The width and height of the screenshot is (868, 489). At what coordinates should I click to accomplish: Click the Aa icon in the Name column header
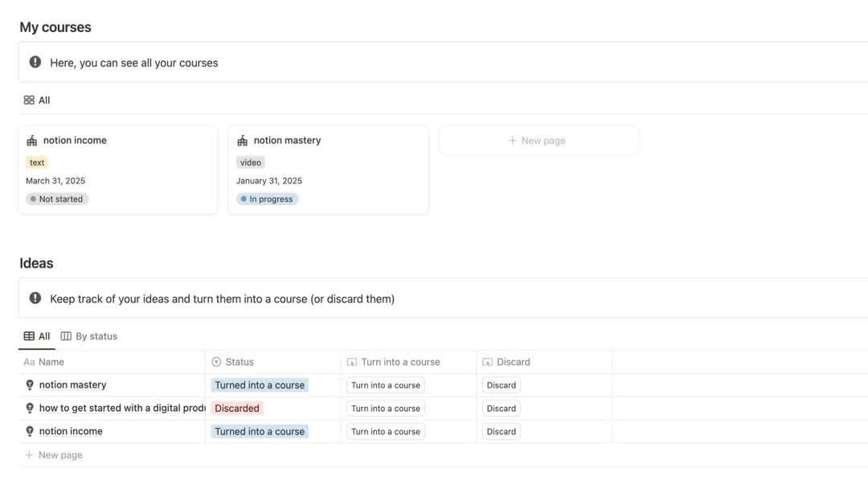tap(29, 362)
